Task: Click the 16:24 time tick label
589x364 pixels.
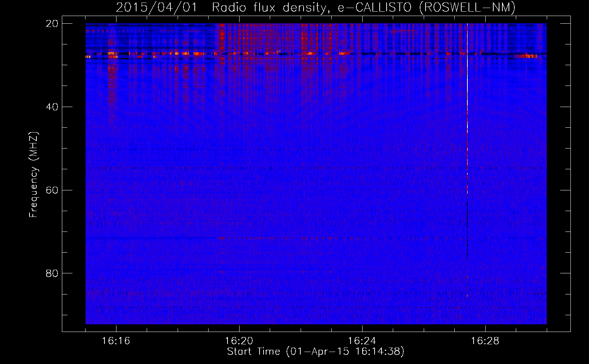Action: [362, 341]
